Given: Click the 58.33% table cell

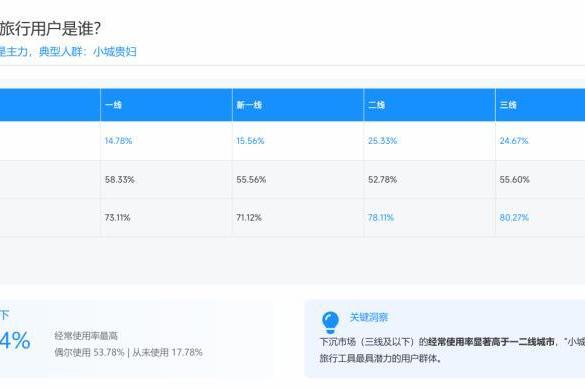Looking at the screenshot, I should click(166, 180).
